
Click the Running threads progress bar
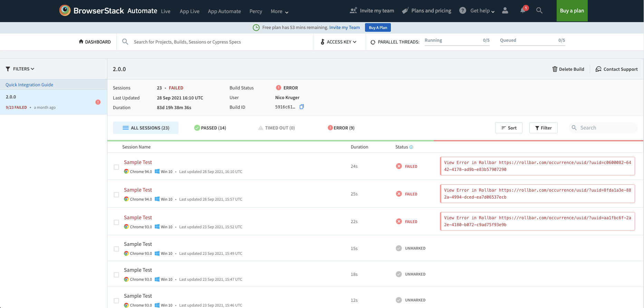[x=457, y=45]
